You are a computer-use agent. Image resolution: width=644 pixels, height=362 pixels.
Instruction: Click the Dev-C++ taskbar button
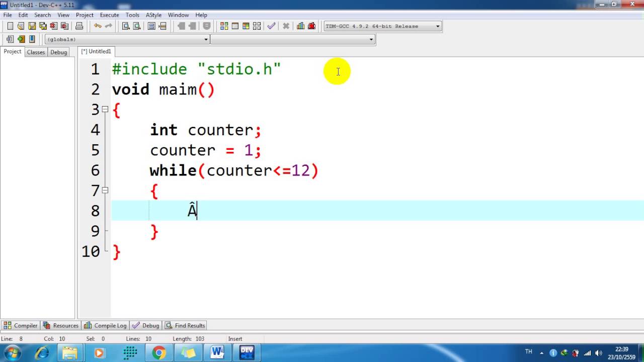click(x=247, y=353)
